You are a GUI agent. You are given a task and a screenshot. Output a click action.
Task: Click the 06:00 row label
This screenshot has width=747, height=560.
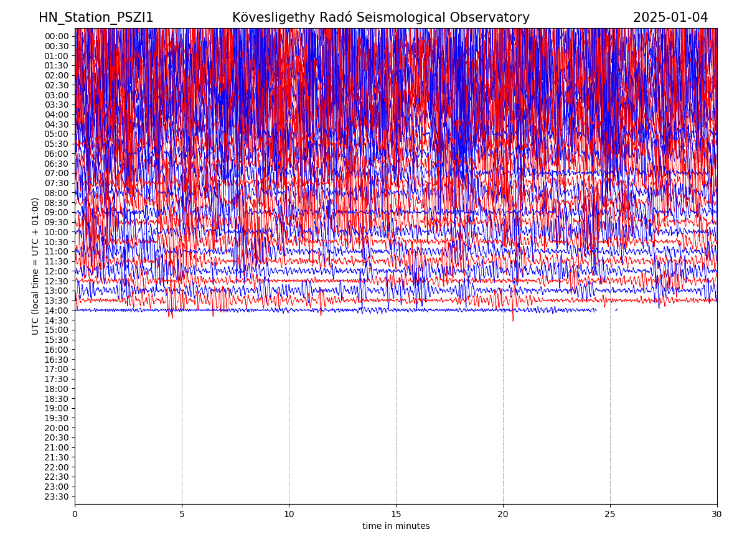[x=57, y=154]
